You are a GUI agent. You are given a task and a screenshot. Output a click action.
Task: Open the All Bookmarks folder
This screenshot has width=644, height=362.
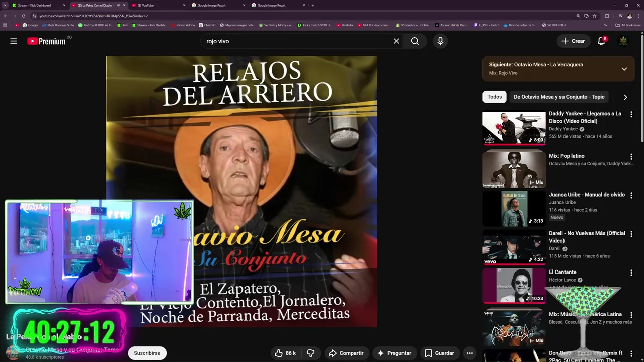pyautogui.click(x=628, y=25)
